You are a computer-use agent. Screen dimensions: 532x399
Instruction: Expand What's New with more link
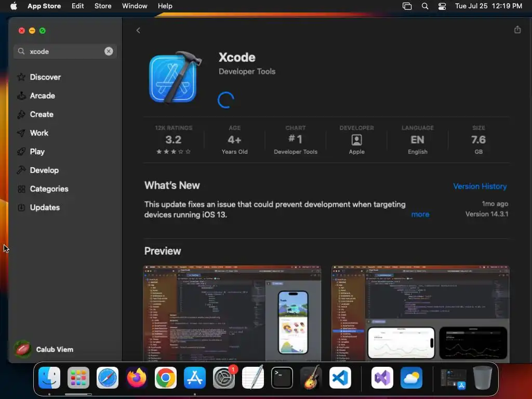(420, 215)
